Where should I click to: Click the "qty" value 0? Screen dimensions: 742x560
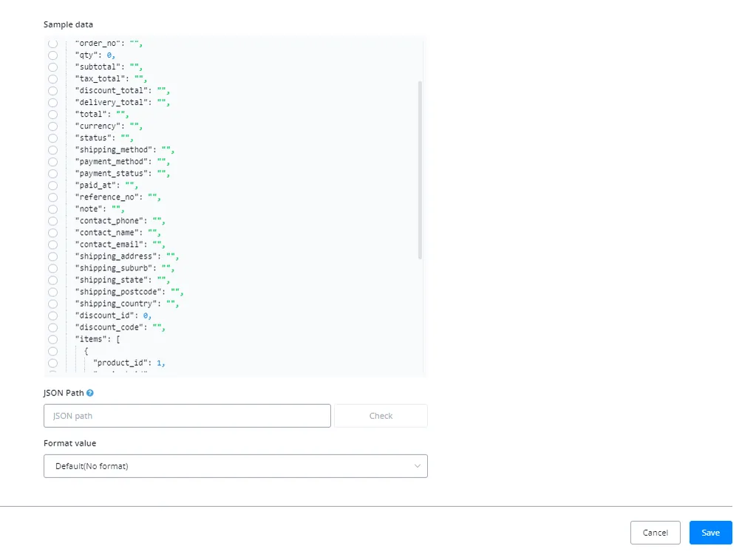109,55
